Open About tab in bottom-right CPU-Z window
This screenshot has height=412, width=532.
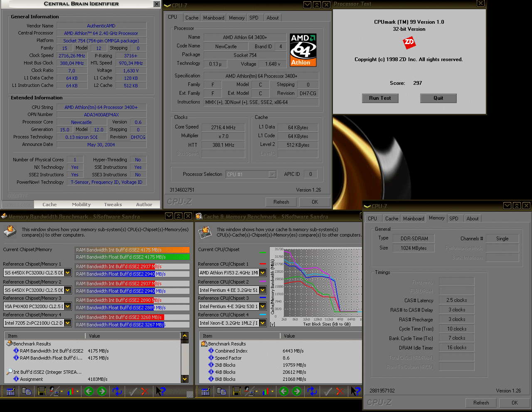point(473,219)
